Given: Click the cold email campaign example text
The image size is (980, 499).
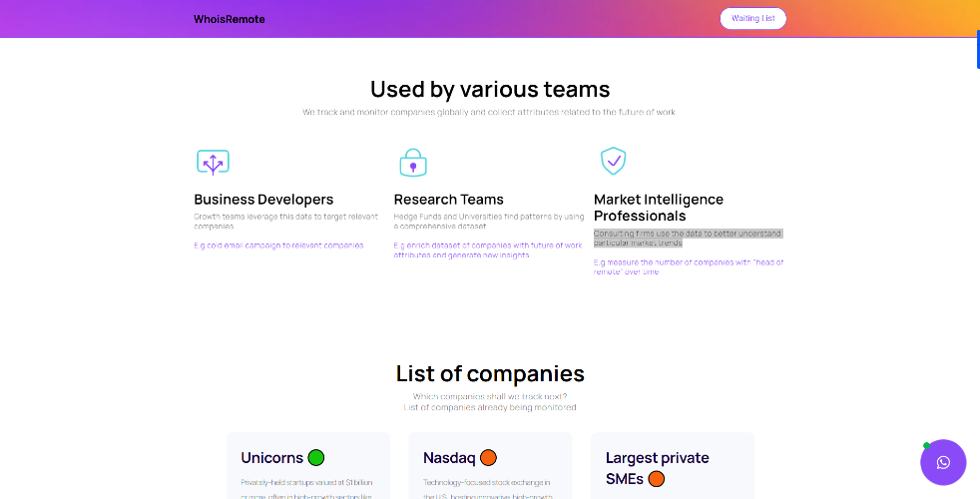Looking at the screenshot, I should click(x=278, y=246).
